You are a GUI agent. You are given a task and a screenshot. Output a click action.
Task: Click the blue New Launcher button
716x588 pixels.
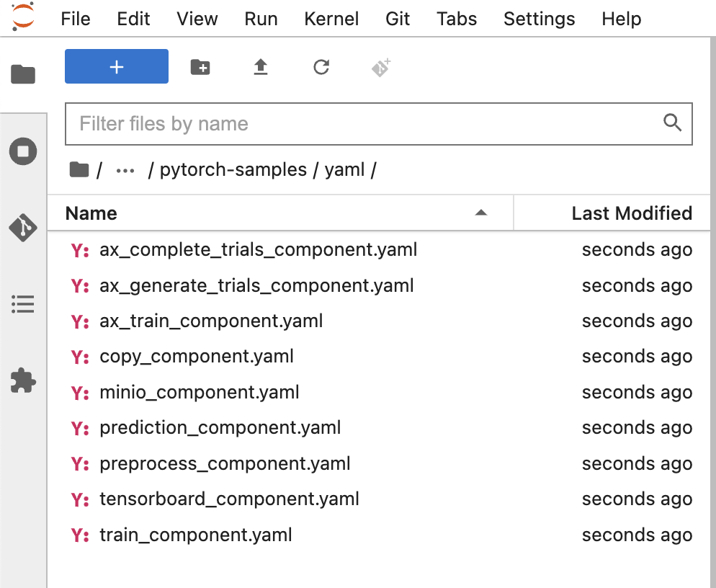tap(117, 67)
